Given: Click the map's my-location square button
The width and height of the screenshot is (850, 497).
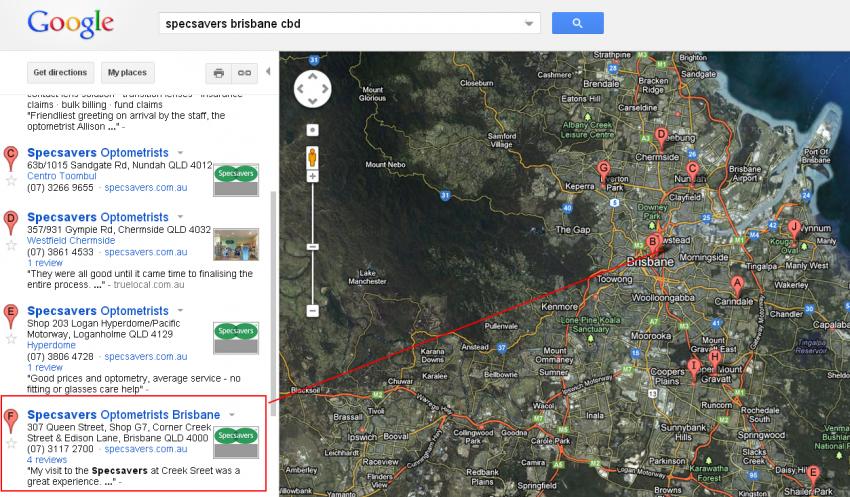Looking at the screenshot, I should point(312,130).
